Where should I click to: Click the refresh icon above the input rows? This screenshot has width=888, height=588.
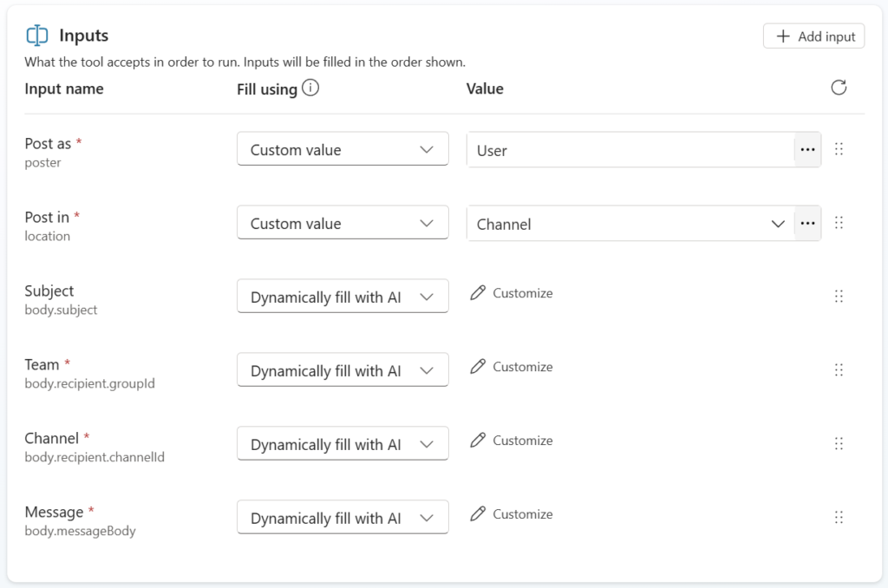838,88
